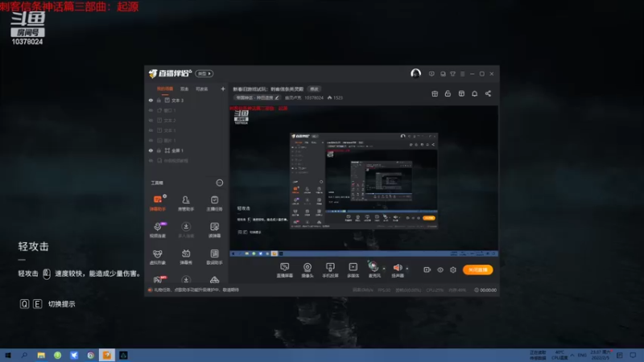Switch to the first scene tab (highlighted)

(x=165, y=89)
